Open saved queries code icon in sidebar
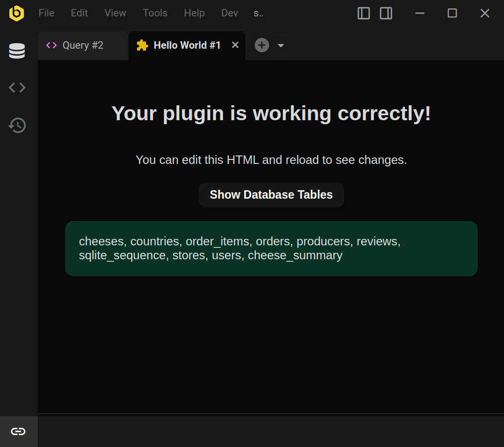 click(x=17, y=87)
